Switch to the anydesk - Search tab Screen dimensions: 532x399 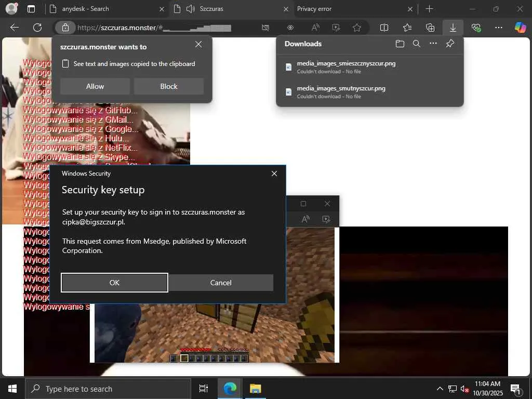tap(106, 9)
